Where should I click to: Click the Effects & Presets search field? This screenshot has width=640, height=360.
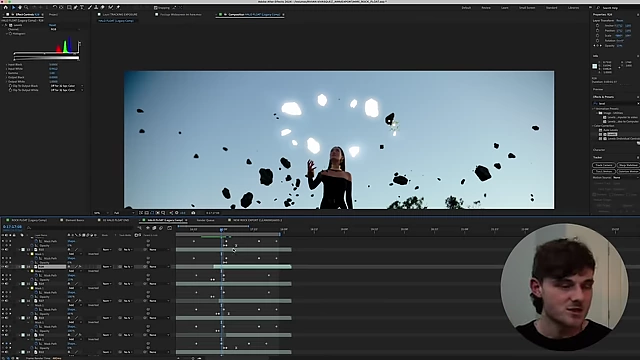616,104
